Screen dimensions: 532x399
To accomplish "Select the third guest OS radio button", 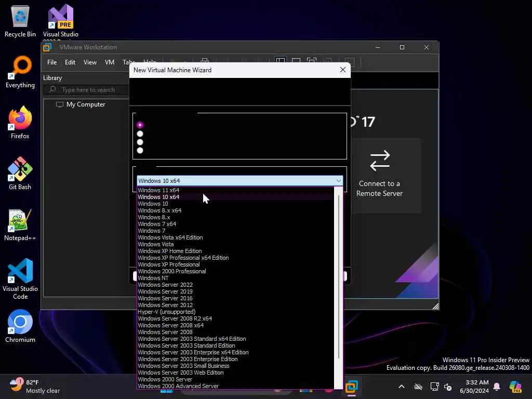I will click(140, 142).
